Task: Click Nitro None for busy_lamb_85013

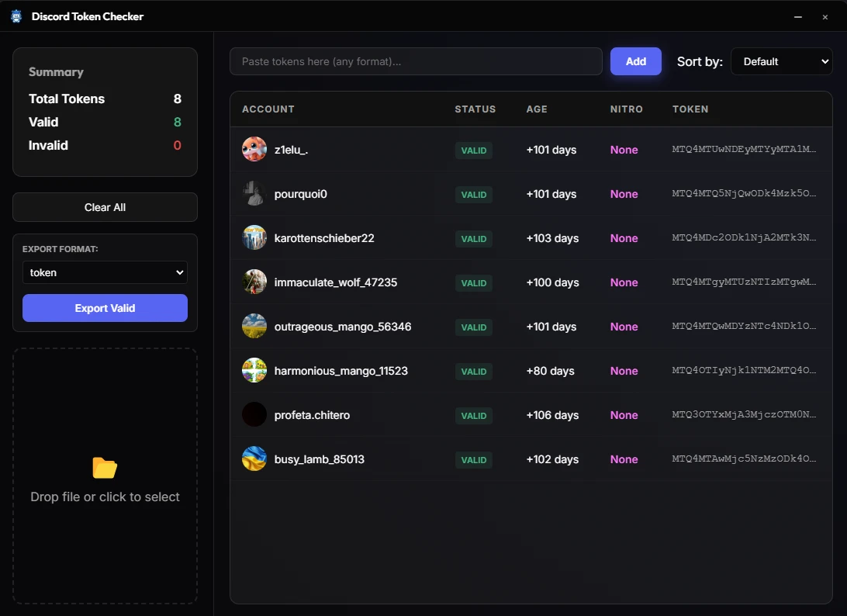Action: (624, 459)
